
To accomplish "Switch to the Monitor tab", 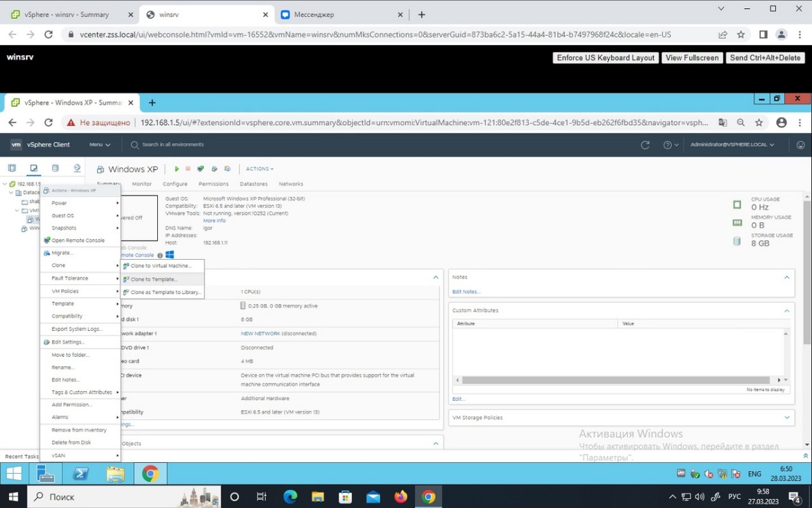I will coord(141,184).
